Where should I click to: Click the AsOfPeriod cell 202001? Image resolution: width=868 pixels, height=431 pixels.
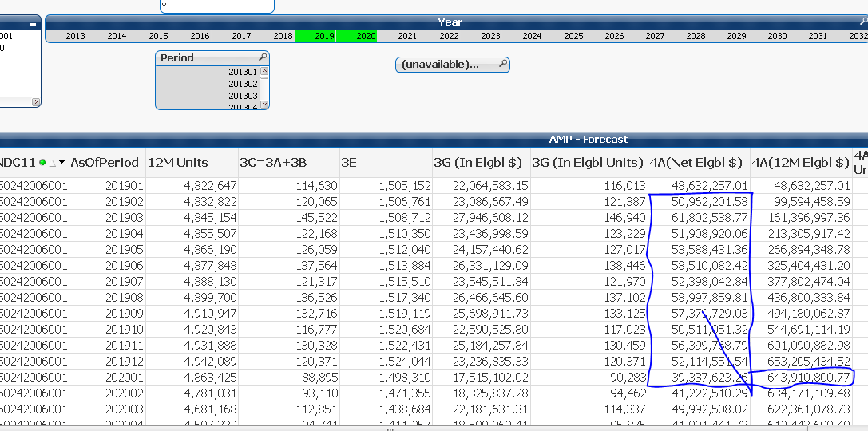coord(123,378)
